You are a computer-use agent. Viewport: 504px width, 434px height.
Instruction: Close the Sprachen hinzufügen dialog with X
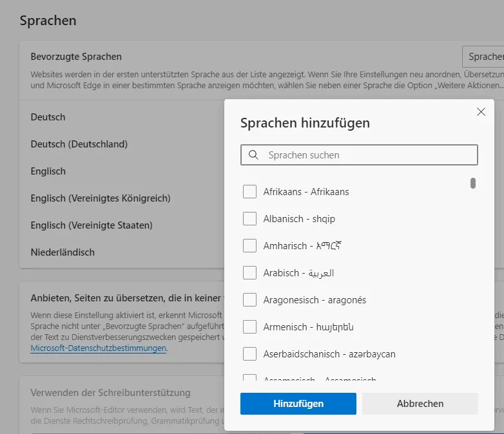(481, 111)
